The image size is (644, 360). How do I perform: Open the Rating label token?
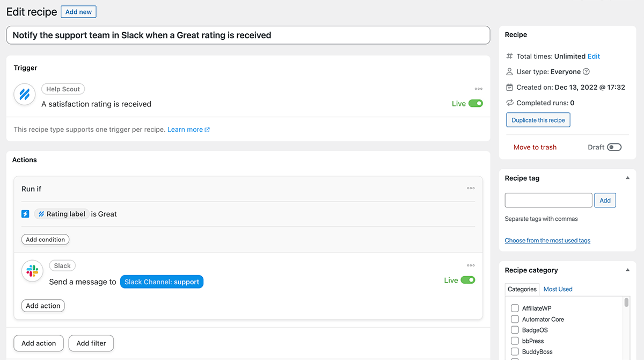[x=62, y=214]
